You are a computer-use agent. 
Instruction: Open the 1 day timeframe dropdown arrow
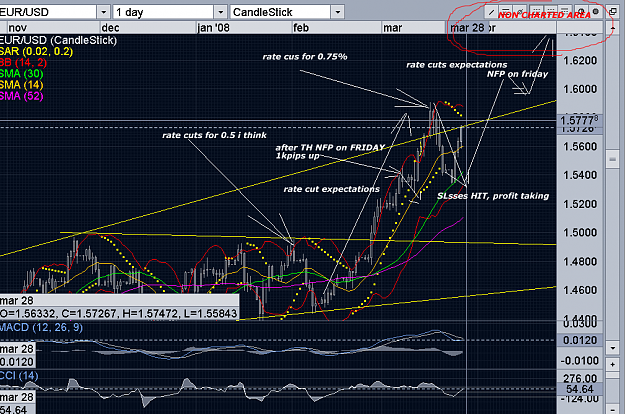[220, 12]
